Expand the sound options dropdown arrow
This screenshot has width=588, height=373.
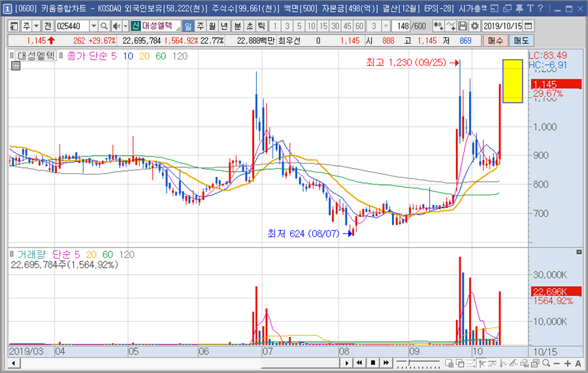tap(125, 26)
